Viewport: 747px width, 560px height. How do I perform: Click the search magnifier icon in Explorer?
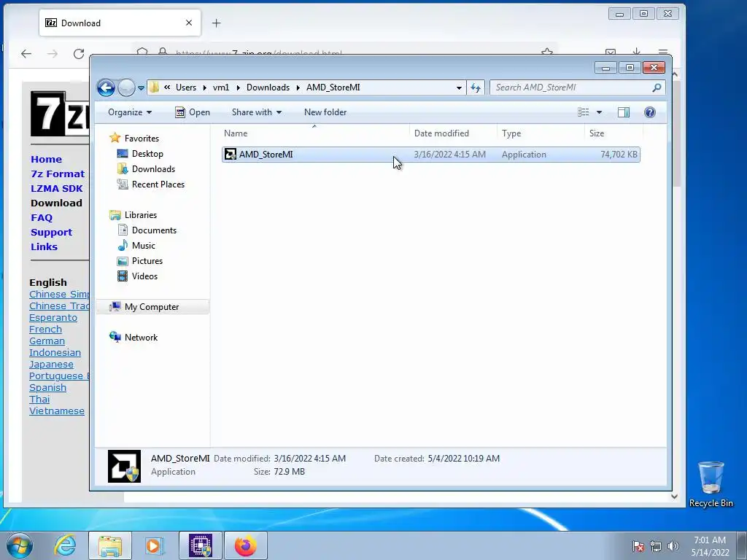click(x=657, y=87)
